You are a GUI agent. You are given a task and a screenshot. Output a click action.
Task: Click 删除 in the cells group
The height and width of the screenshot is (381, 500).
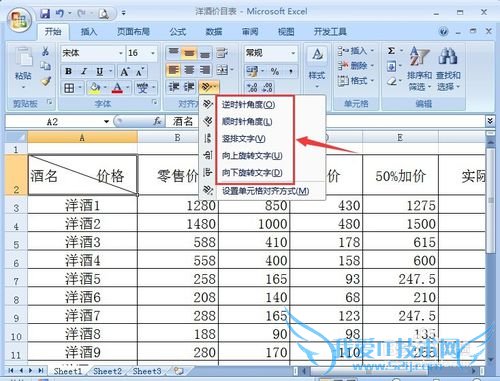356,66
